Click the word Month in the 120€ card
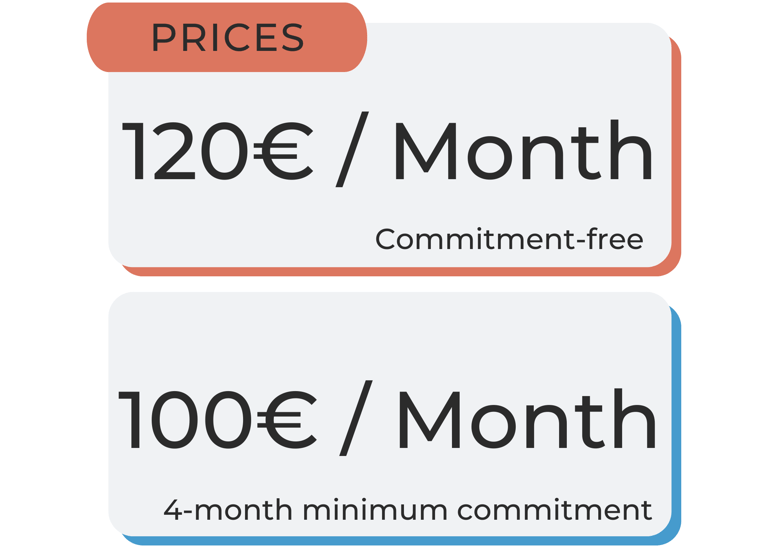Screen dimensions: 768x548 pyautogui.click(x=522, y=152)
